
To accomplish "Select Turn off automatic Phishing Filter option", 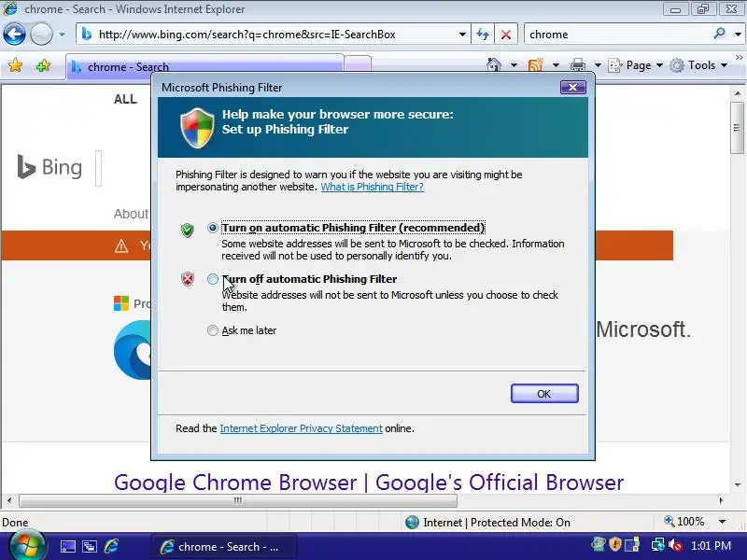I will (x=213, y=279).
